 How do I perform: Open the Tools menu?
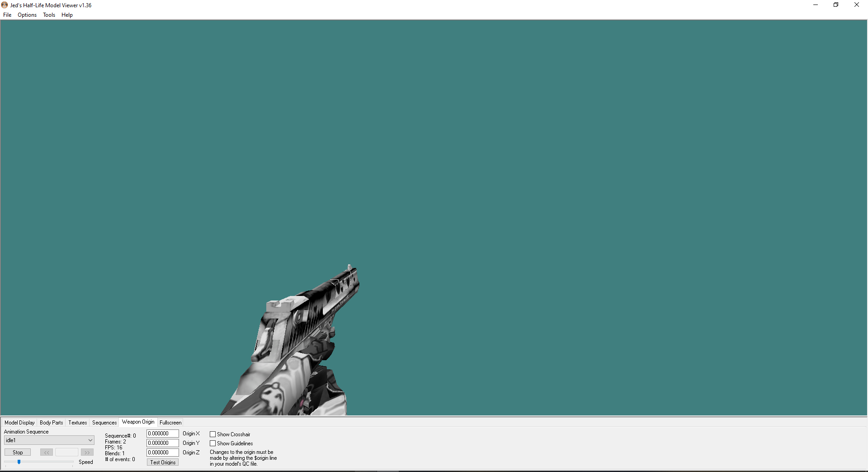pyautogui.click(x=49, y=15)
